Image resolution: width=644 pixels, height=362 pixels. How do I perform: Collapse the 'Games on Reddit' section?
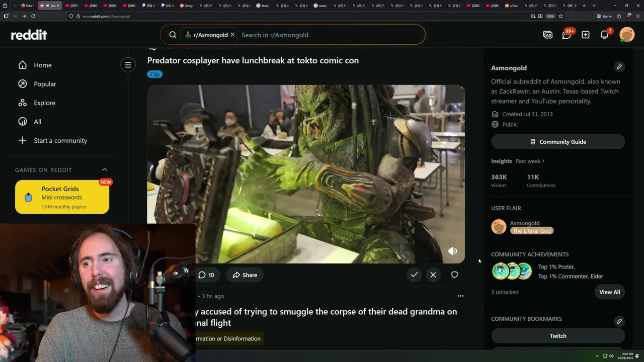click(105, 169)
